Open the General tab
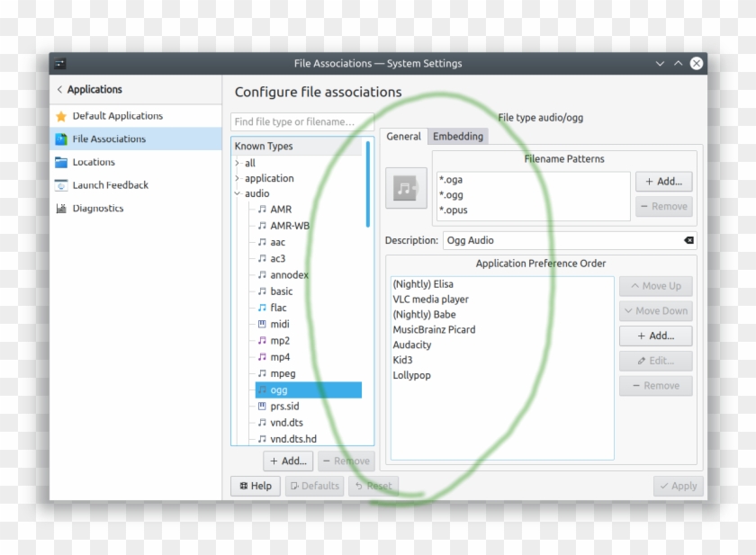This screenshot has height=555, width=756. coord(403,136)
